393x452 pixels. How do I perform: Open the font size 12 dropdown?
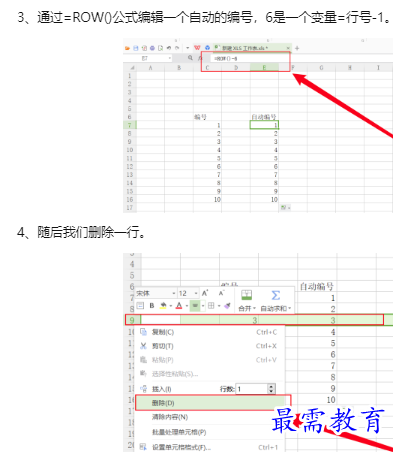(196, 293)
